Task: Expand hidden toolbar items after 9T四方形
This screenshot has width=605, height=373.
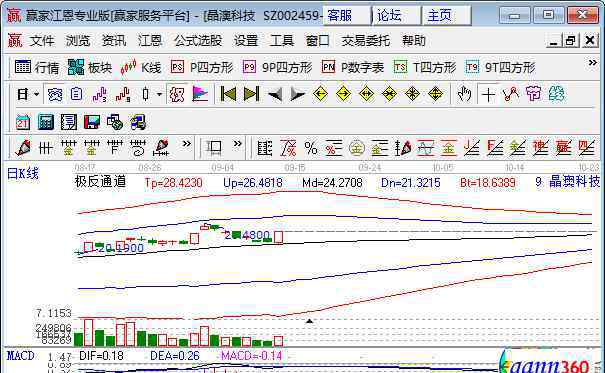Action: tap(593, 62)
